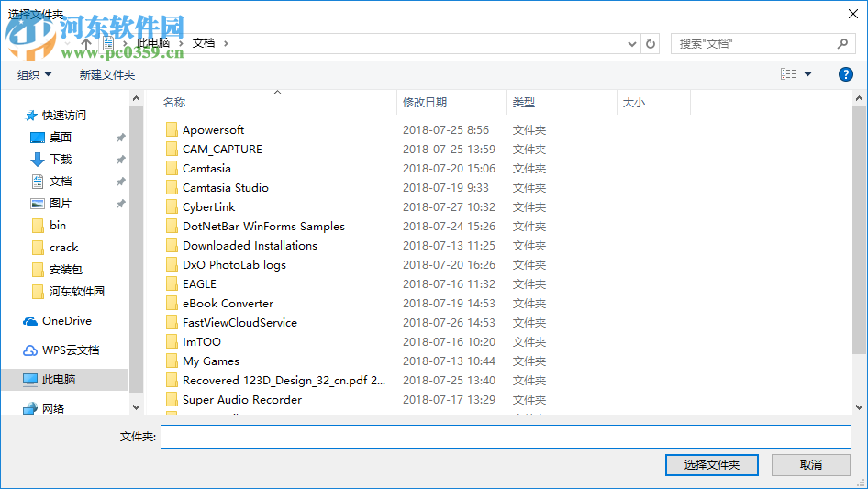Select Super Audio Recorder folder
Screen dimensions: 868x489
[242, 400]
